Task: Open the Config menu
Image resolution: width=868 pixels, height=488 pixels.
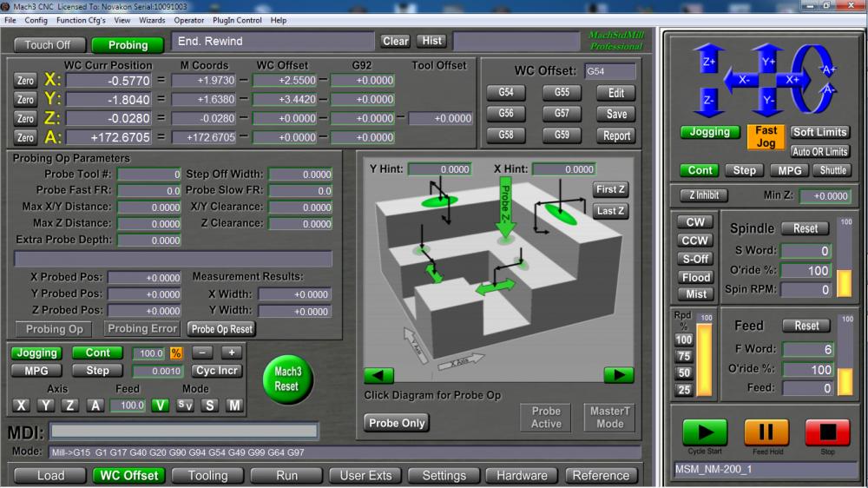Action: pyautogui.click(x=36, y=20)
